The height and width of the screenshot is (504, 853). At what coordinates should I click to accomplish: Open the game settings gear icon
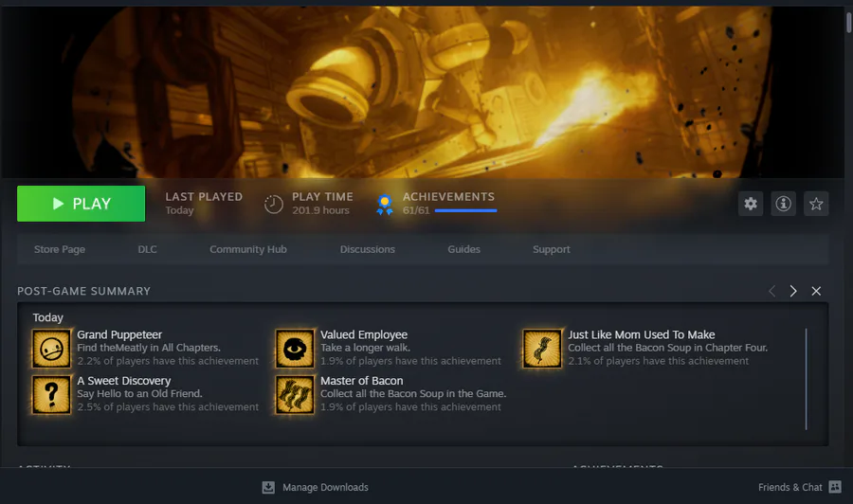[x=751, y=204]
